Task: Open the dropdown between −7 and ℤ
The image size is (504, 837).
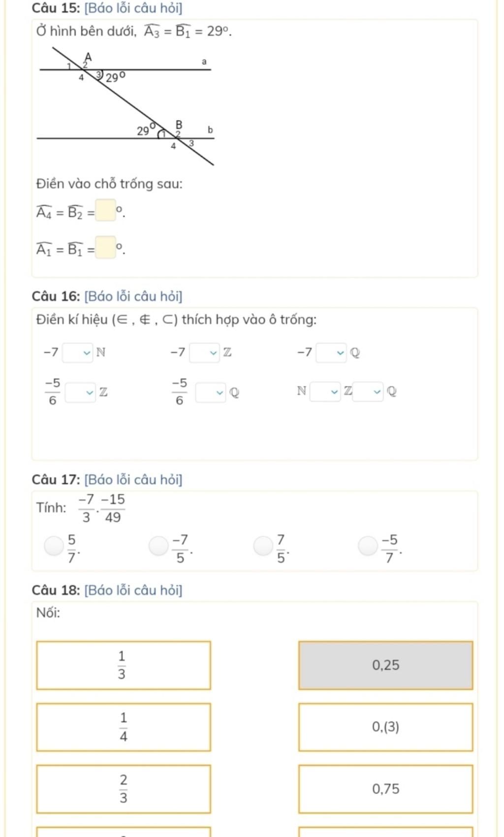Action: coord(205,353)
